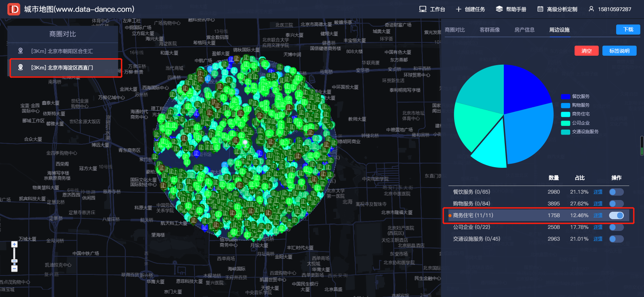Viewport: 644px width, 297px height.
Task: Click location pin icon for 北京市朝阳区合生汇
Action: 20,51
